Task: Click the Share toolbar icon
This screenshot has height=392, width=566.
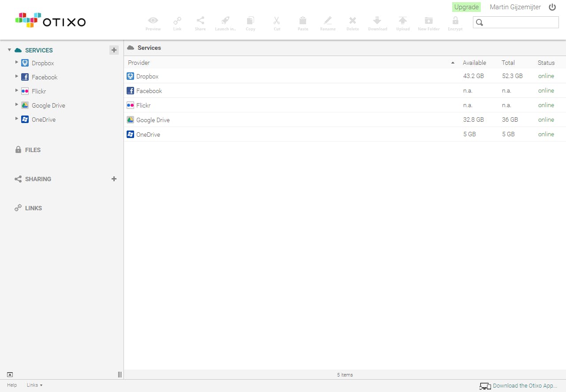Action: tap(200, 20)
